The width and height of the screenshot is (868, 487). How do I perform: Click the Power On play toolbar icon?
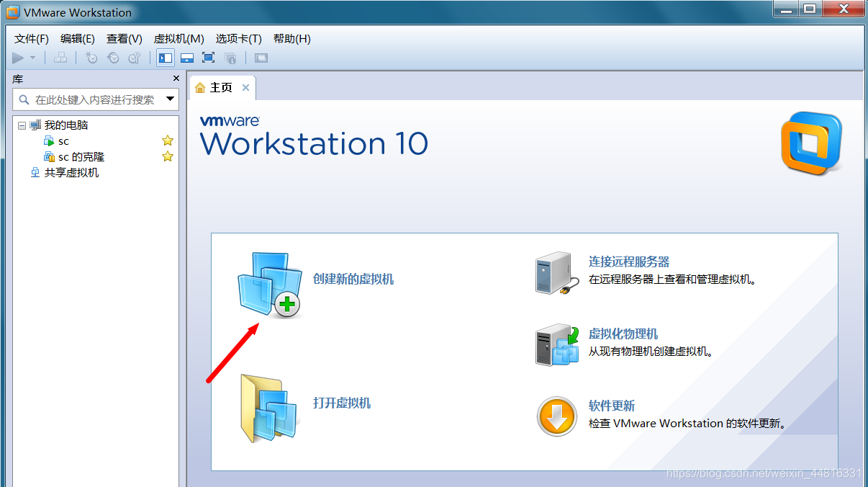point(18,58)
